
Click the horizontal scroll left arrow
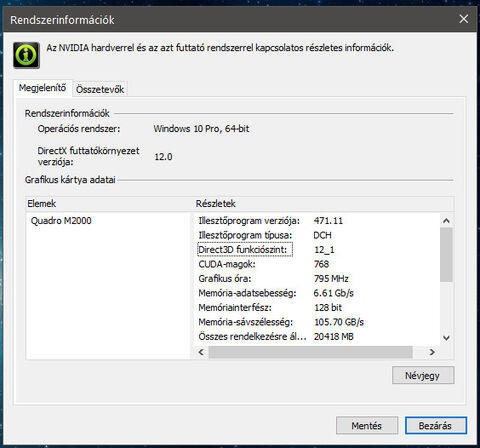201,352
